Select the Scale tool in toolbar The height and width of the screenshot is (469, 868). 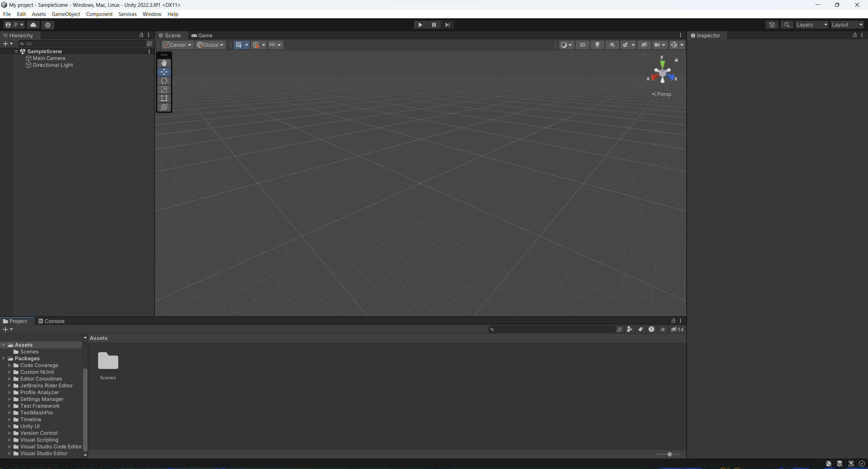[164, 89]
